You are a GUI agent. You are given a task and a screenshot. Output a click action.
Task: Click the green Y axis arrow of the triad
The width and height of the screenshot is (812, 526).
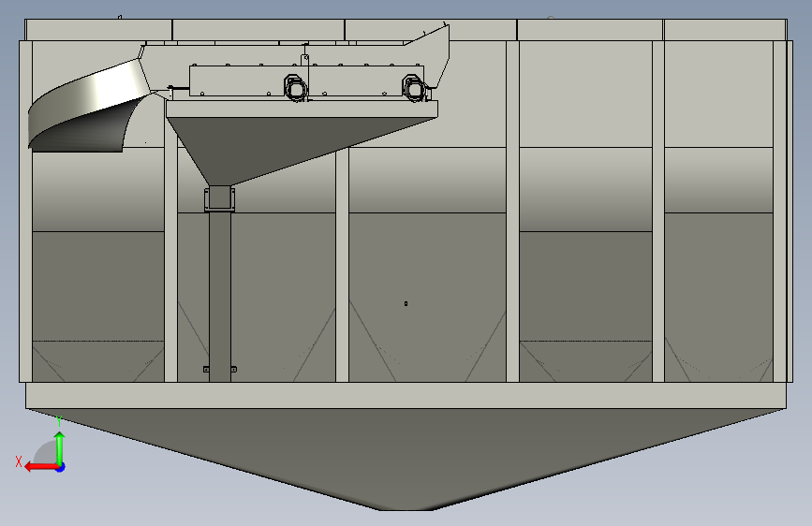point(60,447)
